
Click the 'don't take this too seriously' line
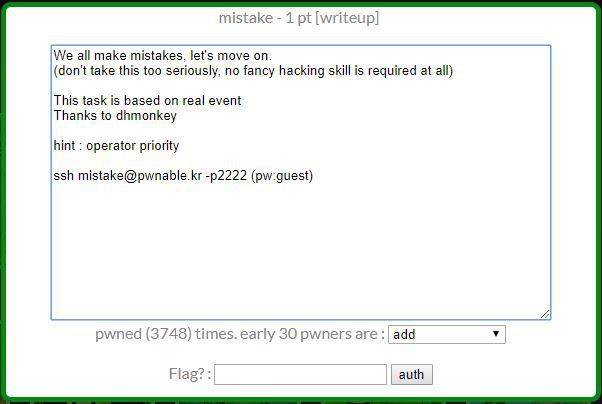[x=253, y=71]
